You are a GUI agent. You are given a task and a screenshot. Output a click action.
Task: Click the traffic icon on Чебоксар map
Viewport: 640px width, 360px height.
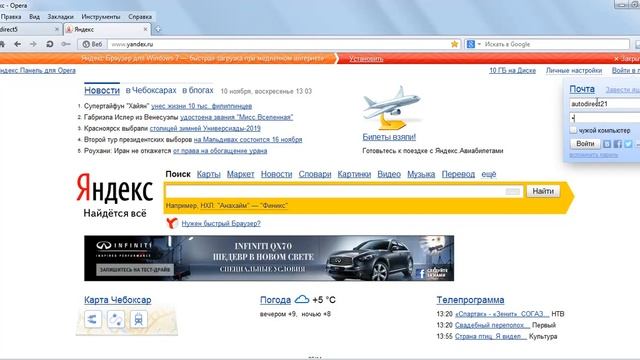click(x=93, y=319)
